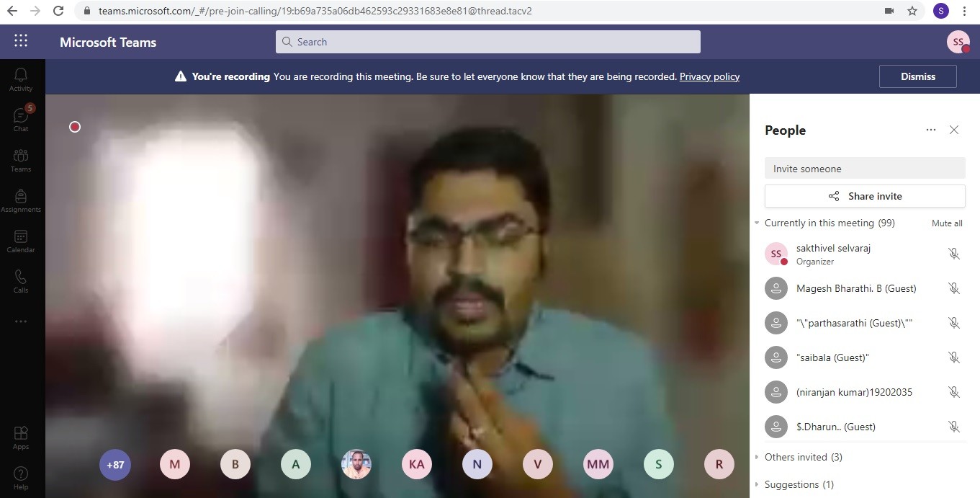Open the Activity bell icon

(21, 79)
